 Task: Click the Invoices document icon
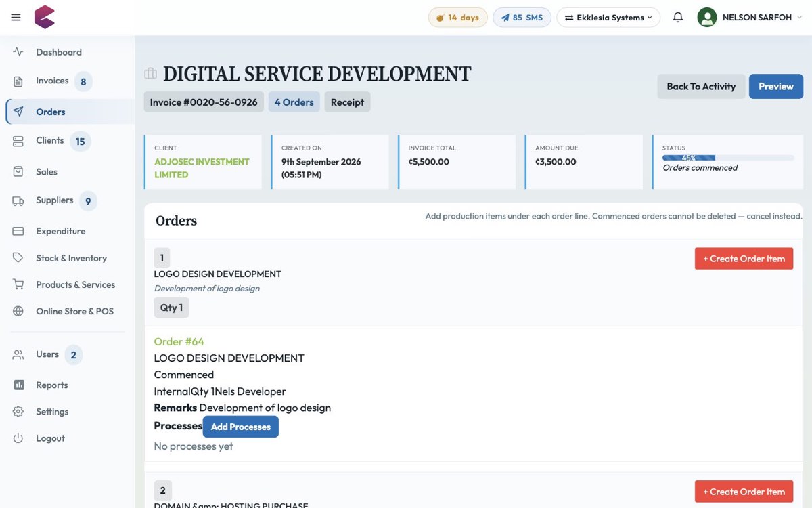(x=18, y=81)
